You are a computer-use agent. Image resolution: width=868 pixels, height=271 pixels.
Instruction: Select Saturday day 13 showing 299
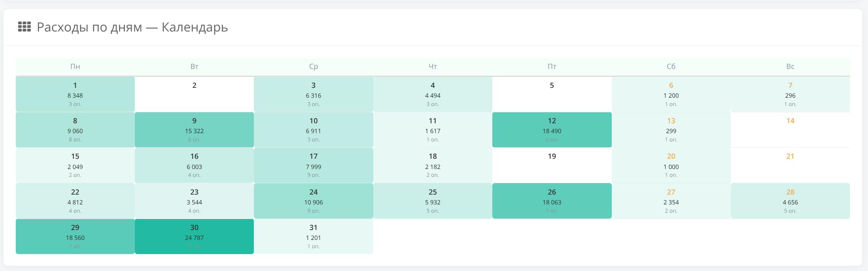[x=671, y=130]
